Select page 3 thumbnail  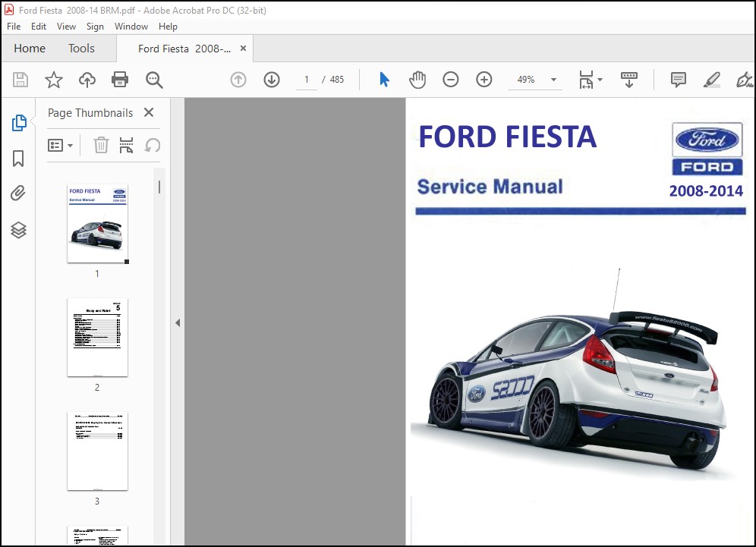pos(97,451)
